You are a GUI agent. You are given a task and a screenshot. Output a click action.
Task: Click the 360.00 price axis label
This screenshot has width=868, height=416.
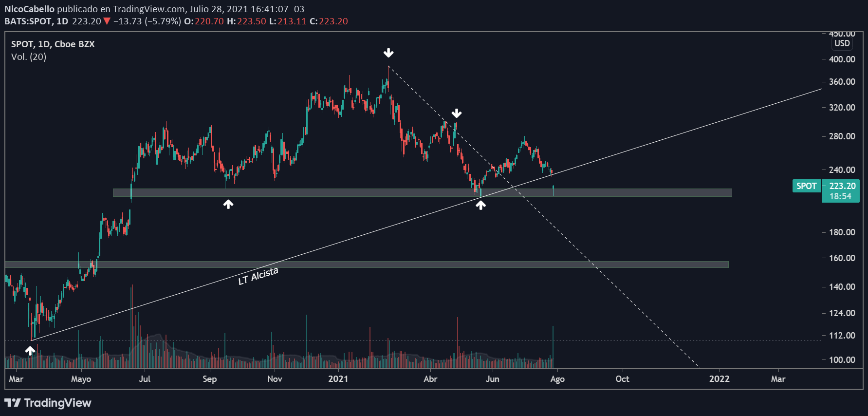tap(842, 81)
